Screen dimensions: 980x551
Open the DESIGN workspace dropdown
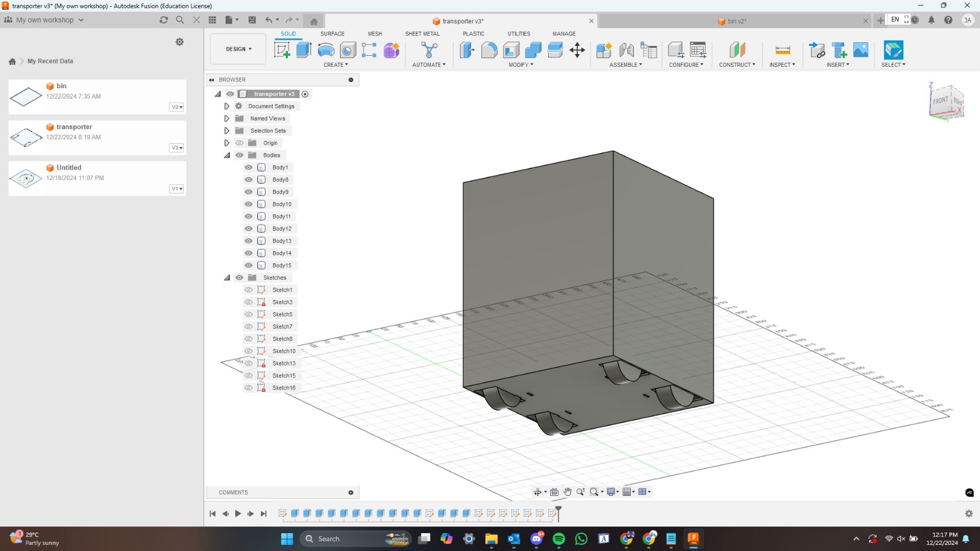239,49
